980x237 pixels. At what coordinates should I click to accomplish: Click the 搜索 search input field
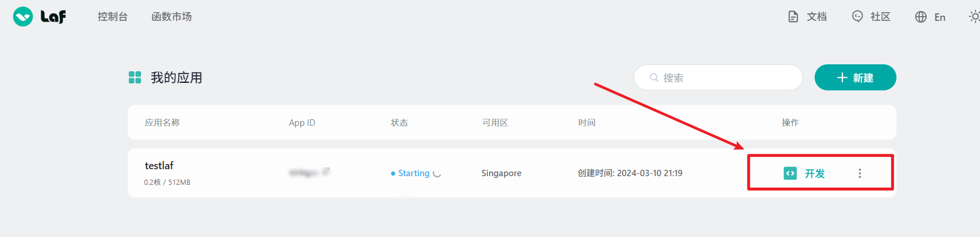[718, 78]
